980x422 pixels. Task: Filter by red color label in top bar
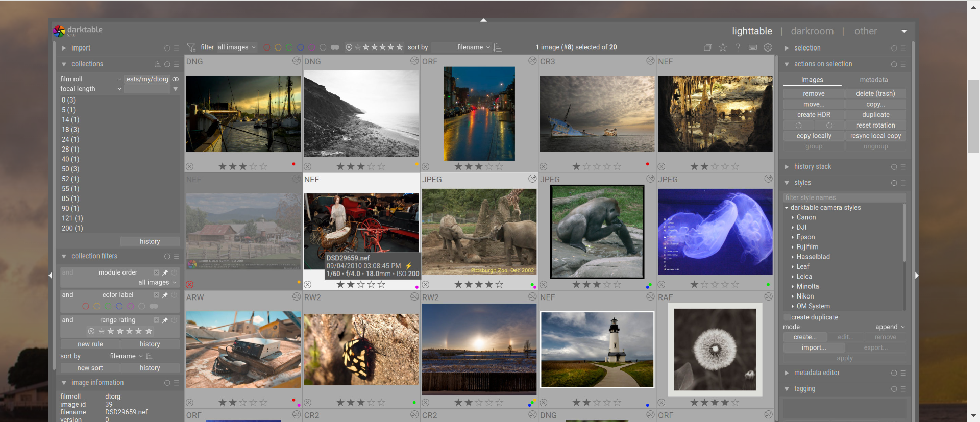(x=267, y=47)
